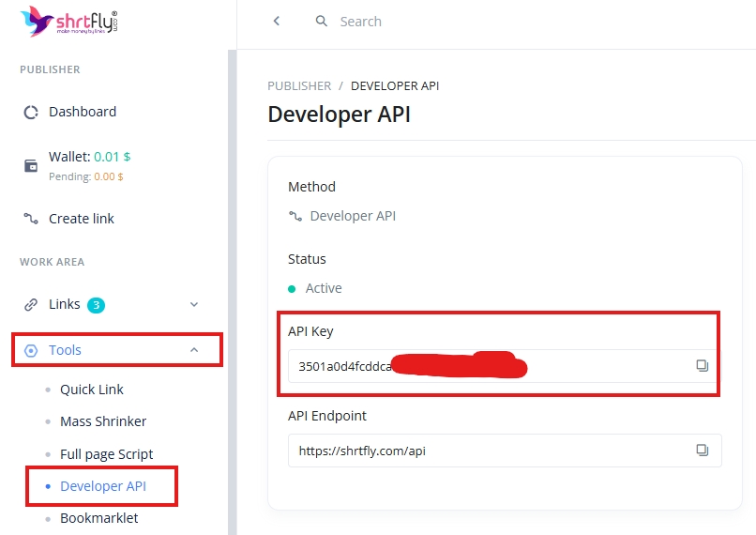Click the ShrtFly logo
The image size is (756, 535).
68,21
